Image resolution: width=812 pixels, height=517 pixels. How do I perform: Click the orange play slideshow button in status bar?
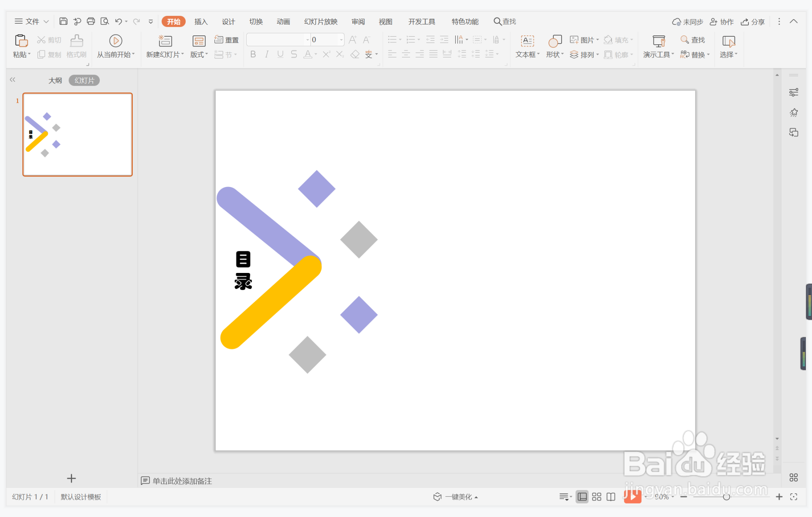coord(632,497)
